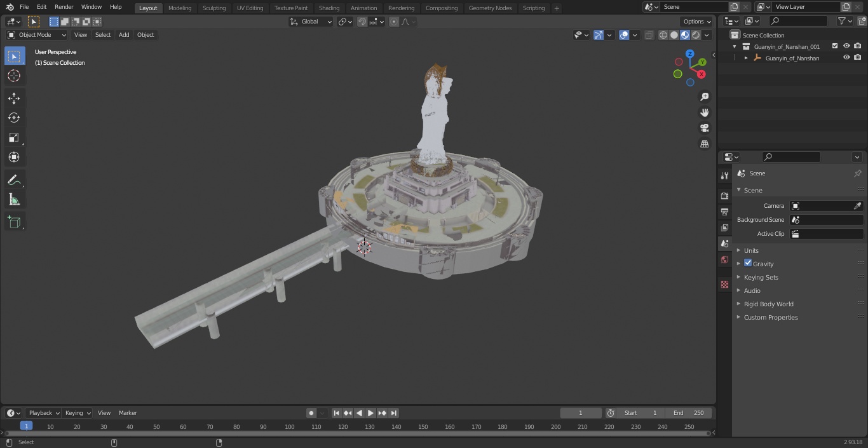
Task: Expand the Units panel
Action: [751, 250]
